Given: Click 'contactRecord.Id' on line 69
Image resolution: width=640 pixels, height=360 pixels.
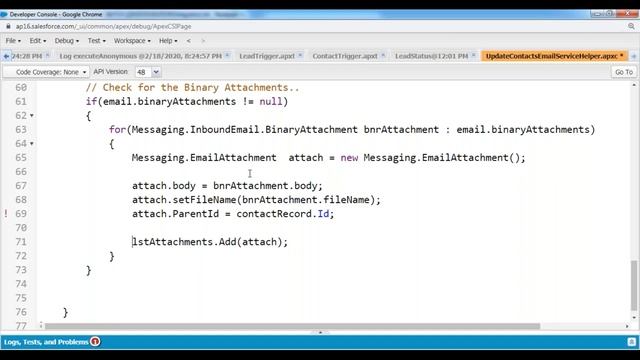Looking at the screenshot, I should 282,214.
